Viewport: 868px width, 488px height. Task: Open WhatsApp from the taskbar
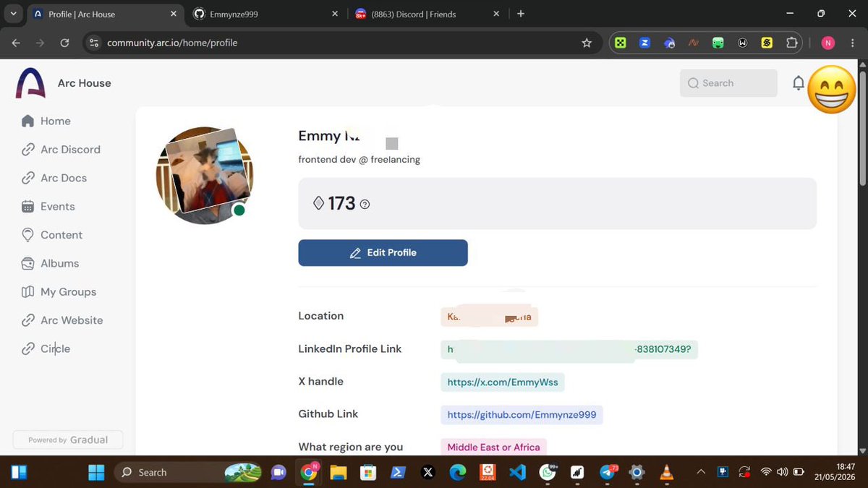pos(548,472)
